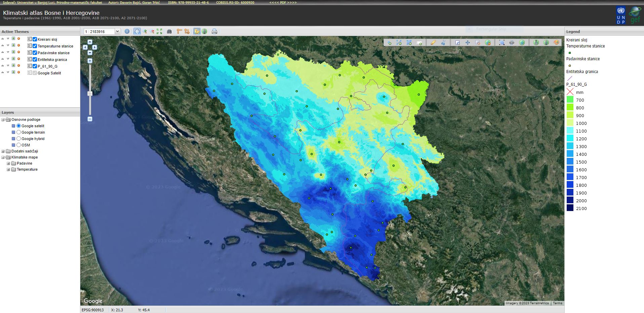Click the zoom to full extent icon

159,31
